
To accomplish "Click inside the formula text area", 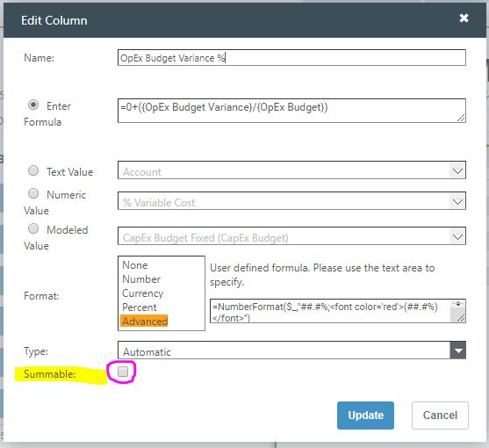I will [x=291, y=111].
